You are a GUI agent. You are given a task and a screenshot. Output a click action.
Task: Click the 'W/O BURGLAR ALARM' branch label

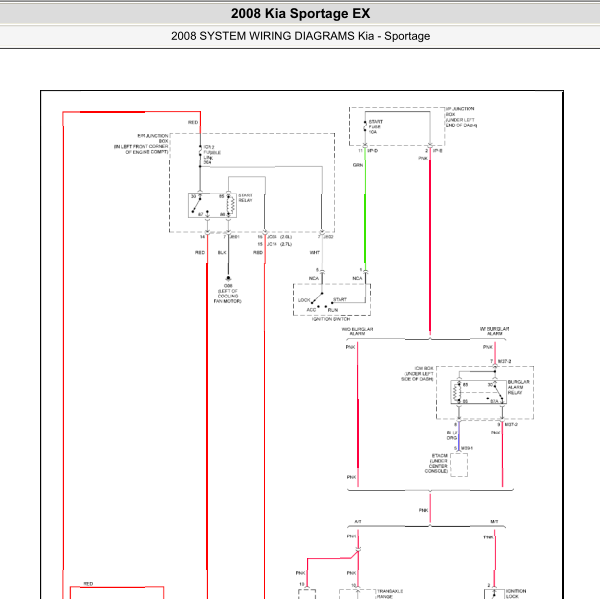pyautogui.click(x=357, y=331)
